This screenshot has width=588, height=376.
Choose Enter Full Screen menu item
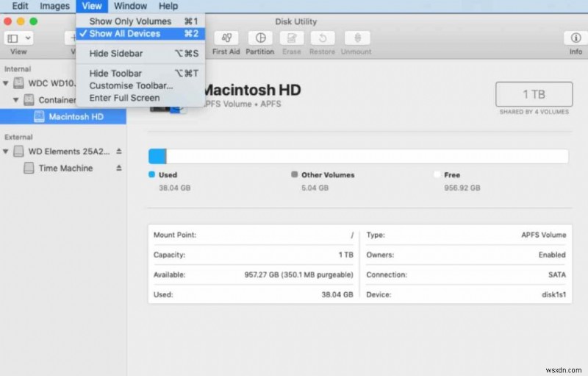[140, 98]
